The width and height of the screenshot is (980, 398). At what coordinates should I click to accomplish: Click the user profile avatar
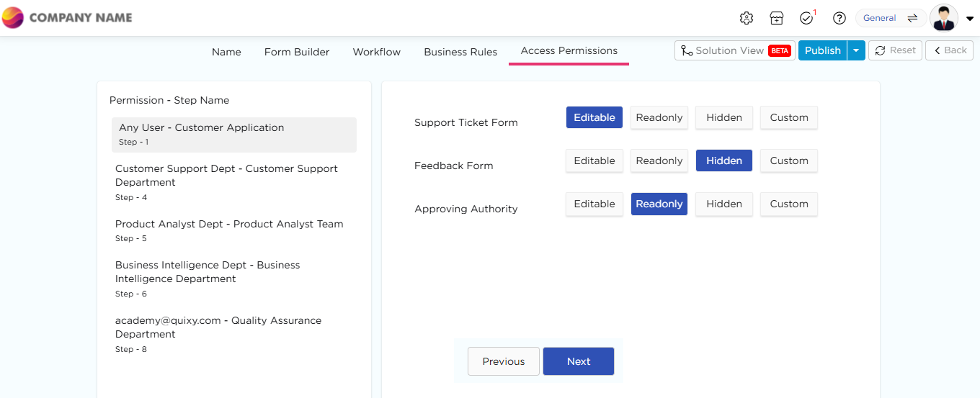click(x=943, y=18)
